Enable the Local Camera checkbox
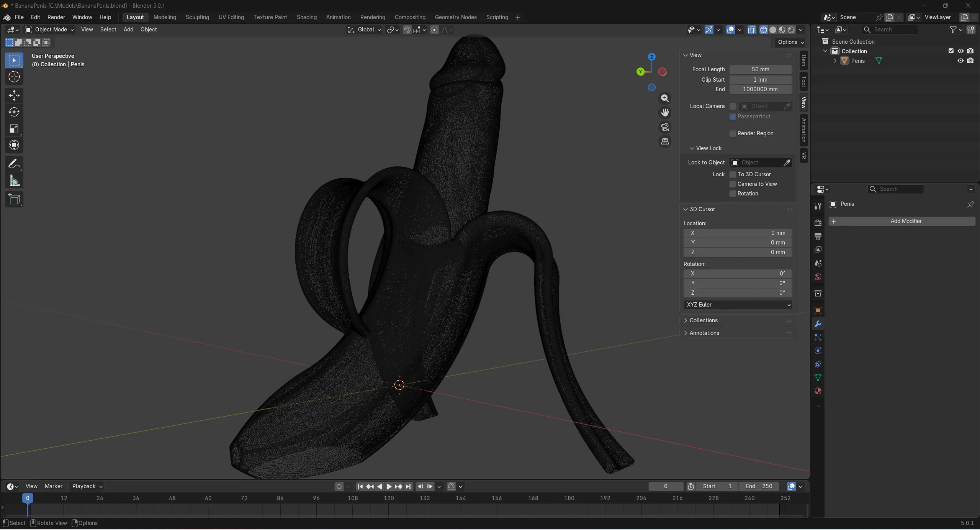Screen dimensions: 980x530 (733, 106)
